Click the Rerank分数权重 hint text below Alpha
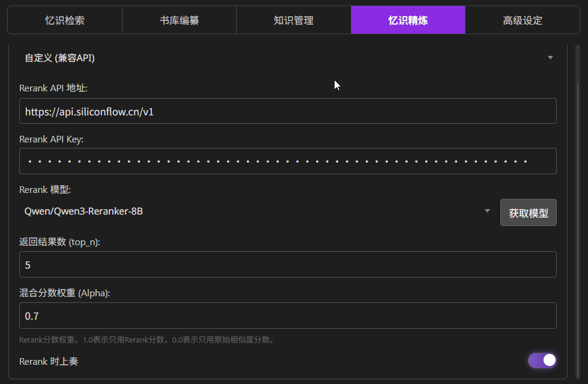The width and height of the screenshot is (588, 384). click(x=147, y=340)
